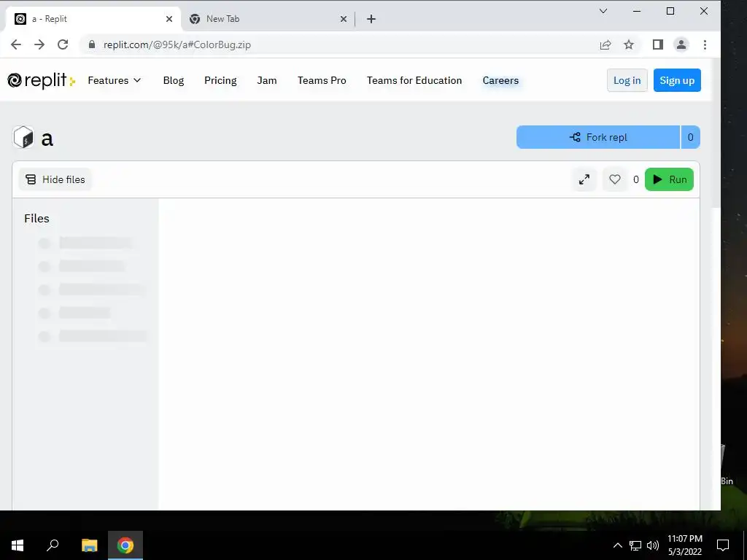Screen dimensions: 747x560
Task: Click Chrome icon in taskbar
Action: pos(125,545)
